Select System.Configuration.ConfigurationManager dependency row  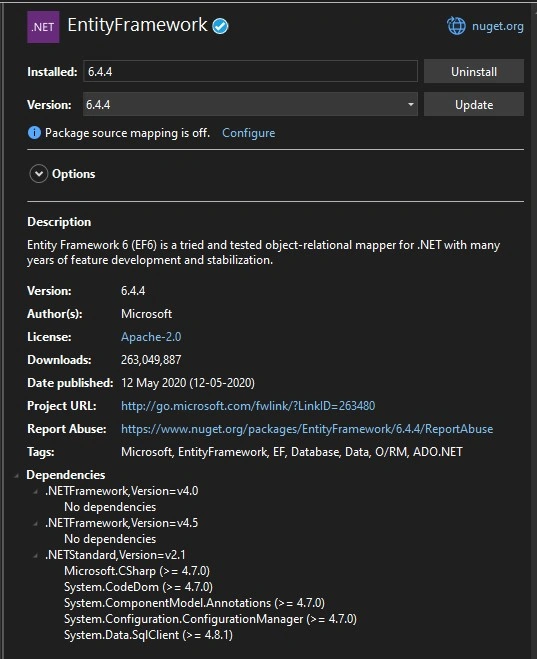pos(210,619)
